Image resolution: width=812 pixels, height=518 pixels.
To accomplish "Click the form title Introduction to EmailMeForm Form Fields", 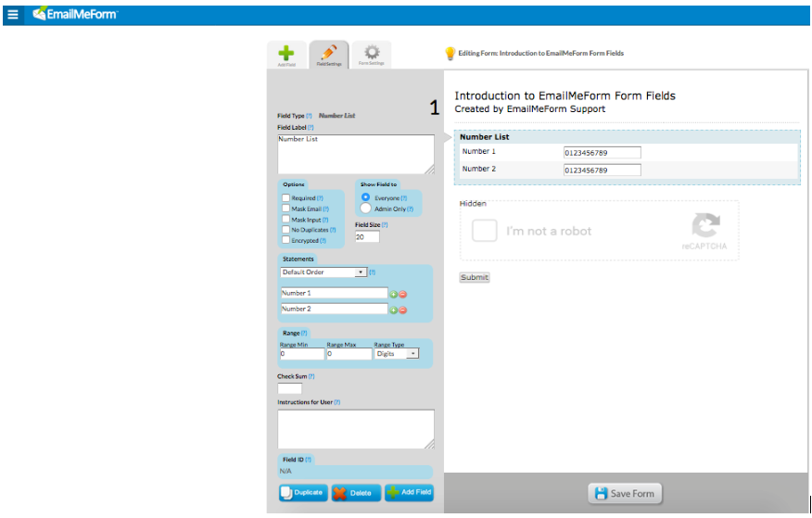I will [x=565, y=95].
